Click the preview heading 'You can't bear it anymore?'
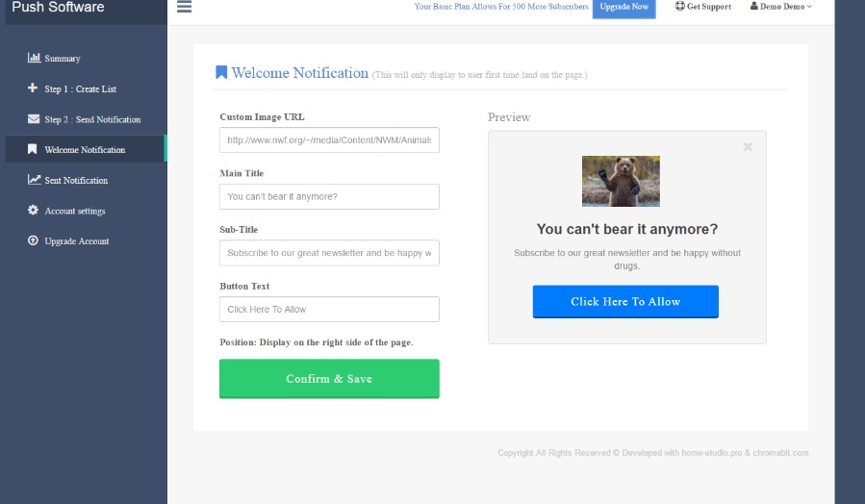865x504 pixels. (627, 229)
